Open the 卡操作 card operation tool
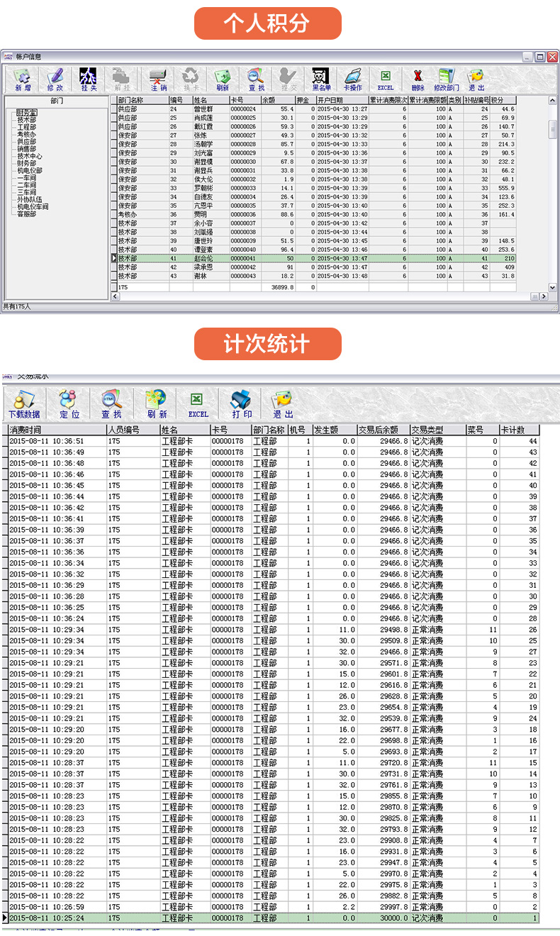 352,79
